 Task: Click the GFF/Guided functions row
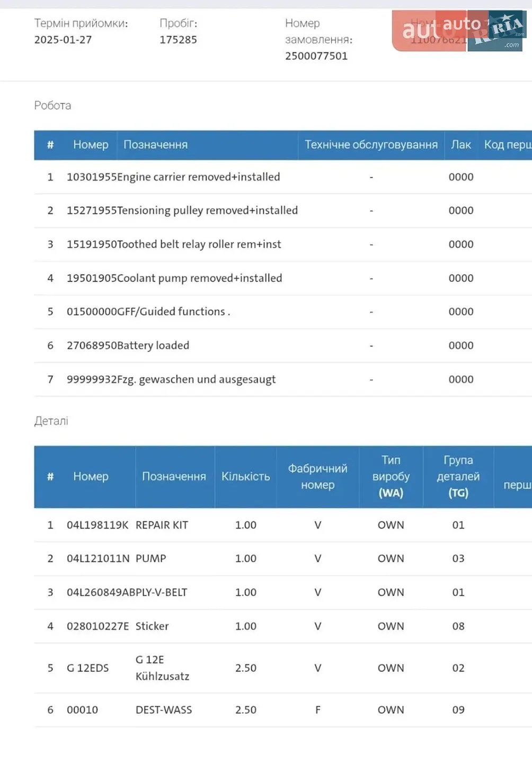[x=283, y=312]
